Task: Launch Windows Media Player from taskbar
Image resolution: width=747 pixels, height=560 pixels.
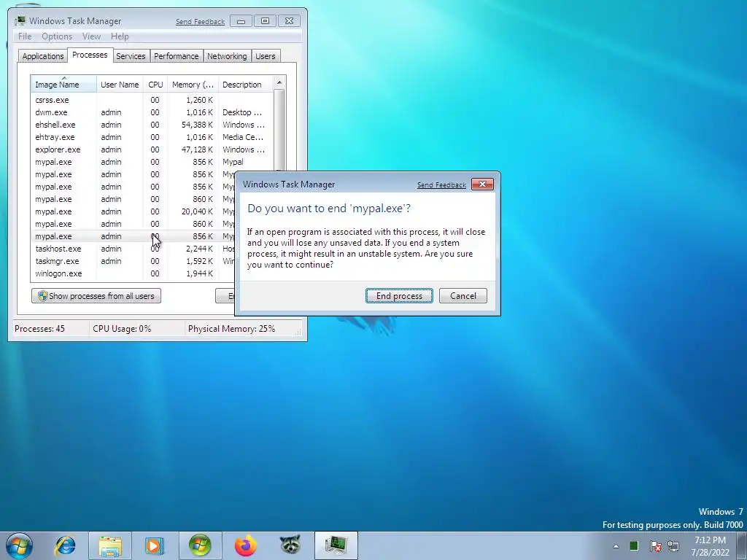Action: [x=155, y=545]
